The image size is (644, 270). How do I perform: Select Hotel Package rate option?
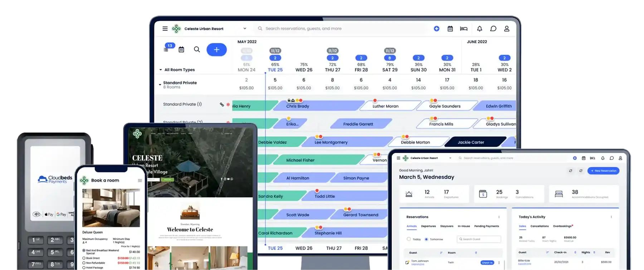84,267
